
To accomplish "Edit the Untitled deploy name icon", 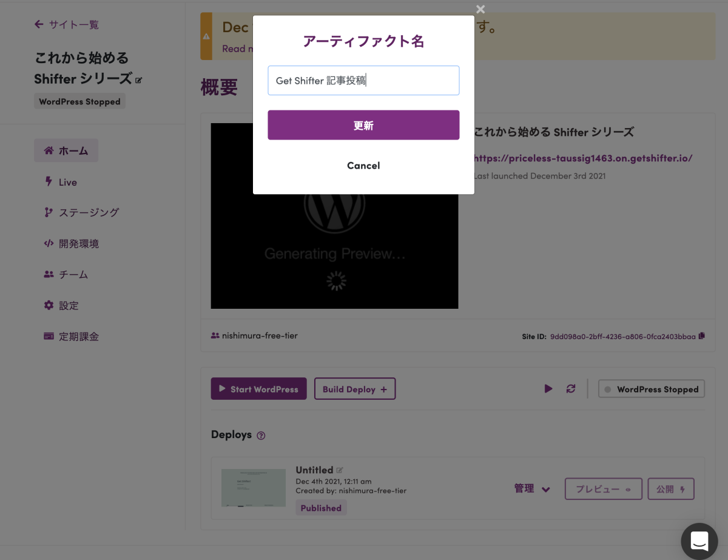I will (340, 470).
